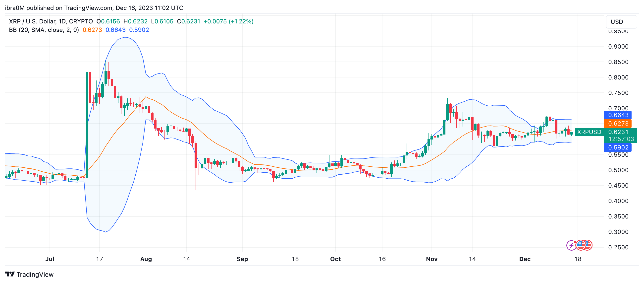This screenshot has width=644, height=283.
Task: Click the 18 date label after Dec
Action: (x=578, y=259)
